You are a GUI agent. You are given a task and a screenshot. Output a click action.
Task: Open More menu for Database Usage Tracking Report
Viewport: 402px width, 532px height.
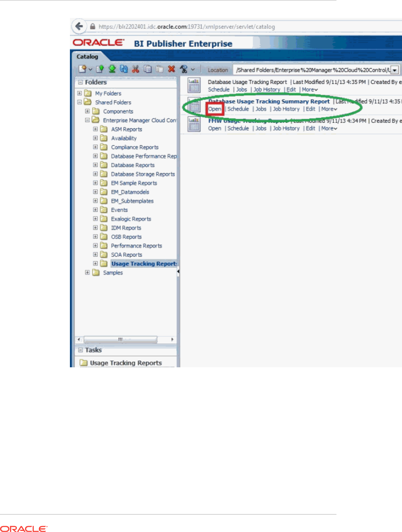coord(310,90)
